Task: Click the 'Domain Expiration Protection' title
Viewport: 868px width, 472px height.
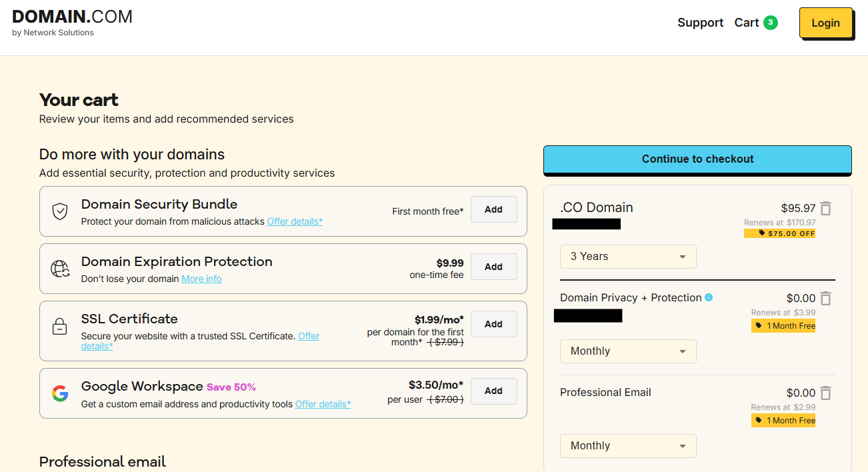Action: coord(177,261)
